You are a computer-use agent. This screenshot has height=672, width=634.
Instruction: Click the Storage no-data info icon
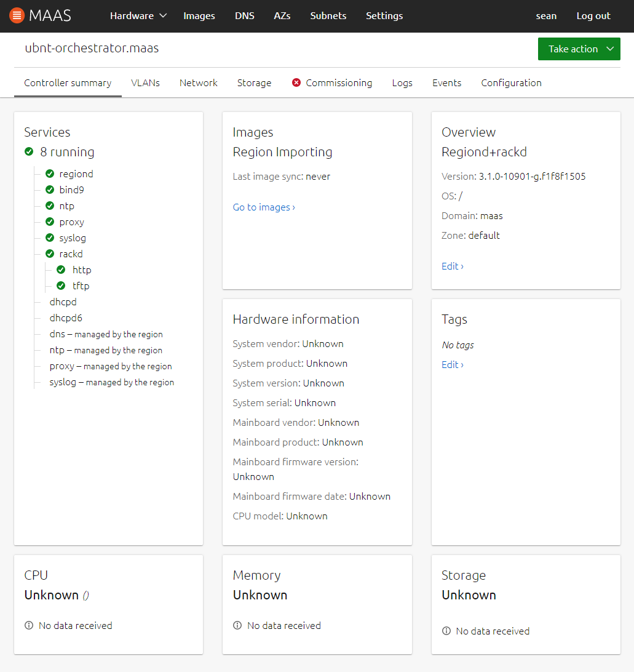446,631
